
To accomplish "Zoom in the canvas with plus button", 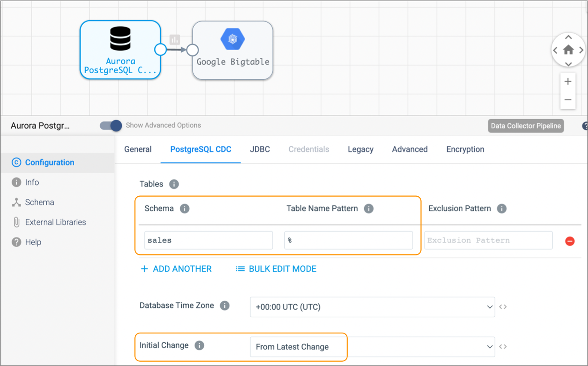I will tap(568, 81).
